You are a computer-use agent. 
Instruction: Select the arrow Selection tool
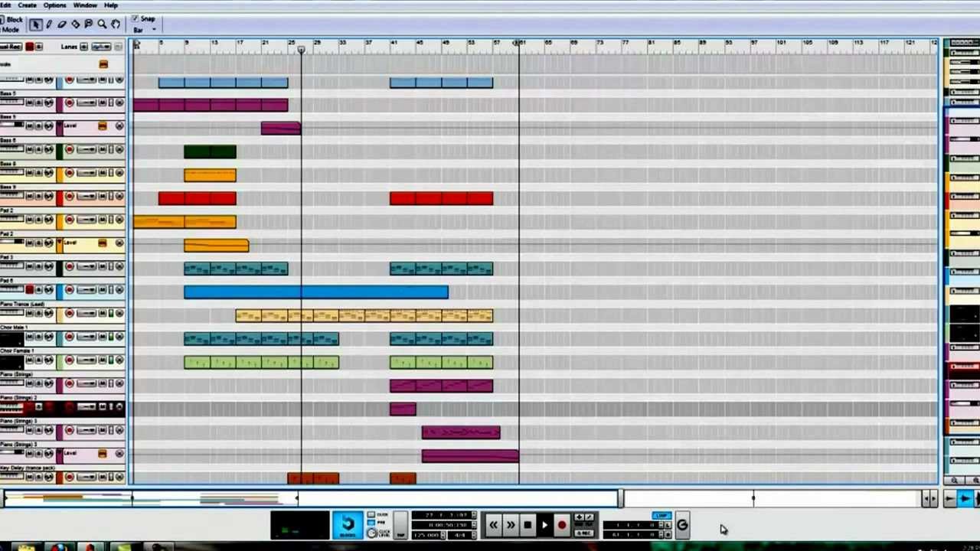point(35,24)
